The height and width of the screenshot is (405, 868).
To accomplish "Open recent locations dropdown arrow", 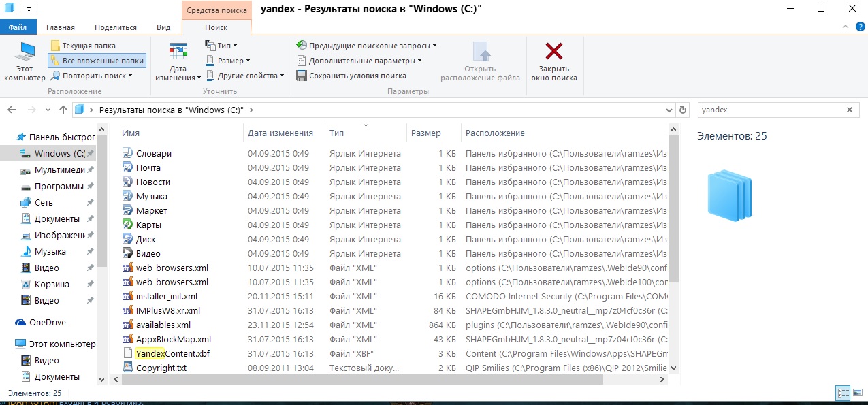I will point(49,110).
